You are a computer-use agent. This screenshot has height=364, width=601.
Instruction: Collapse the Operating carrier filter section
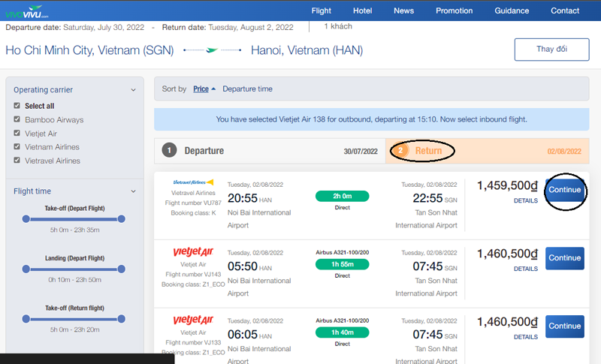(134, 90)
